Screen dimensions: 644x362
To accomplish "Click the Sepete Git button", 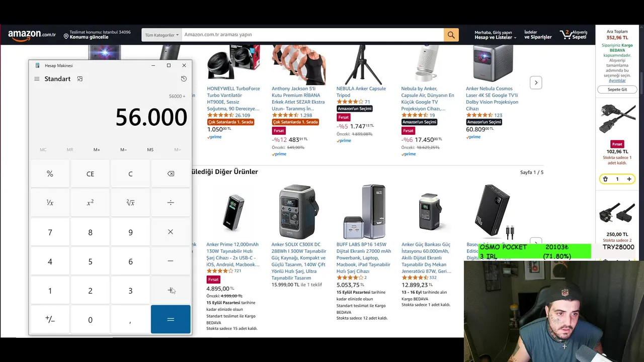I will tap(617, 89).
